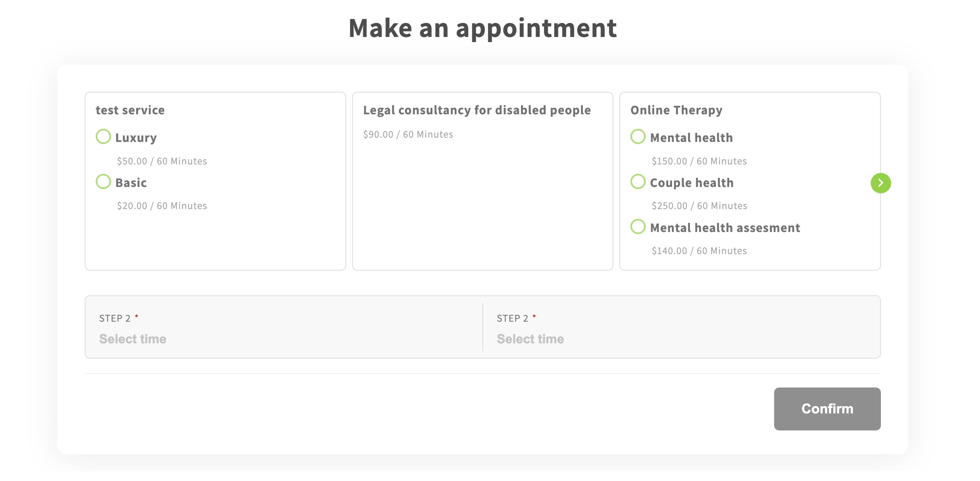Select the Basic radio option

tap(103, 181)
